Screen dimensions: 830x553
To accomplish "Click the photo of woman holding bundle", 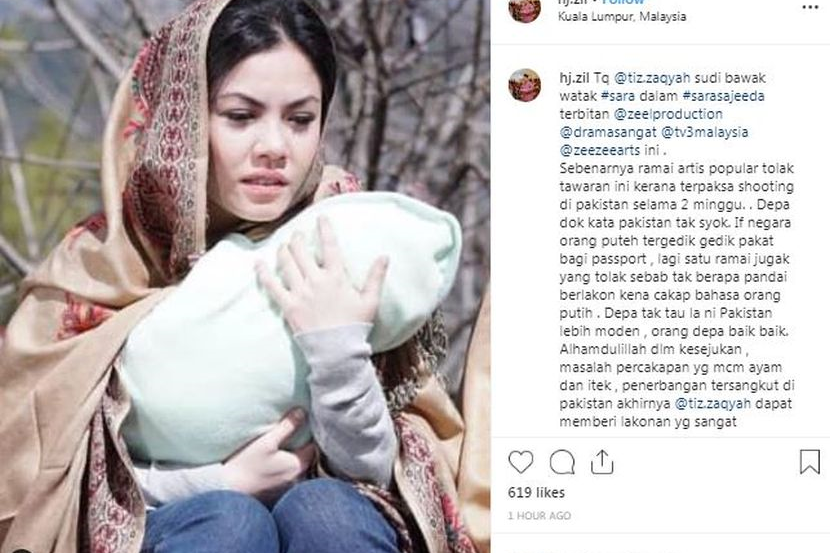I will [245, 276].
